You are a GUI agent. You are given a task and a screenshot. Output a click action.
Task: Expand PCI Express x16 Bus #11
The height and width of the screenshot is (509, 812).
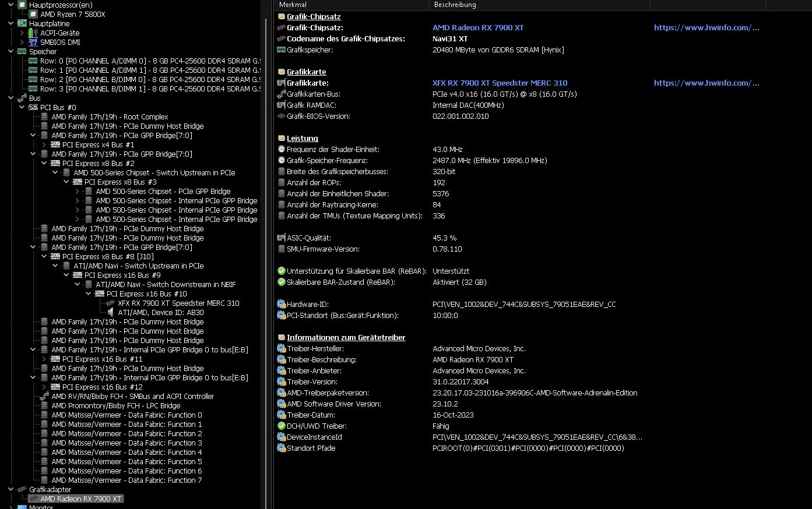click(44, 359)
